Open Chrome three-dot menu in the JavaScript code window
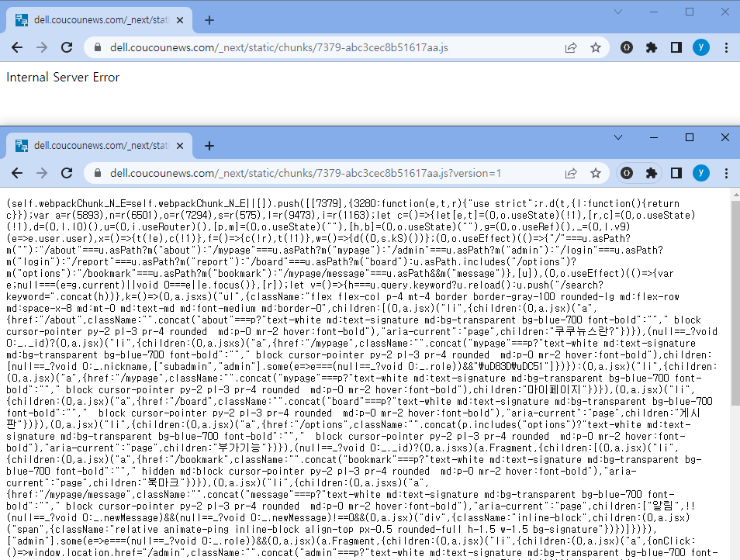This screenshot has height=560, width=740. [x=726, y=173]
